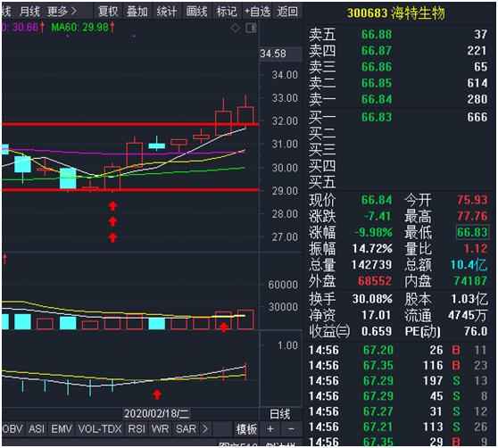Select the SAR indicator tab
This screenshot has height=448, width=498.
click(x=187, y=429)
